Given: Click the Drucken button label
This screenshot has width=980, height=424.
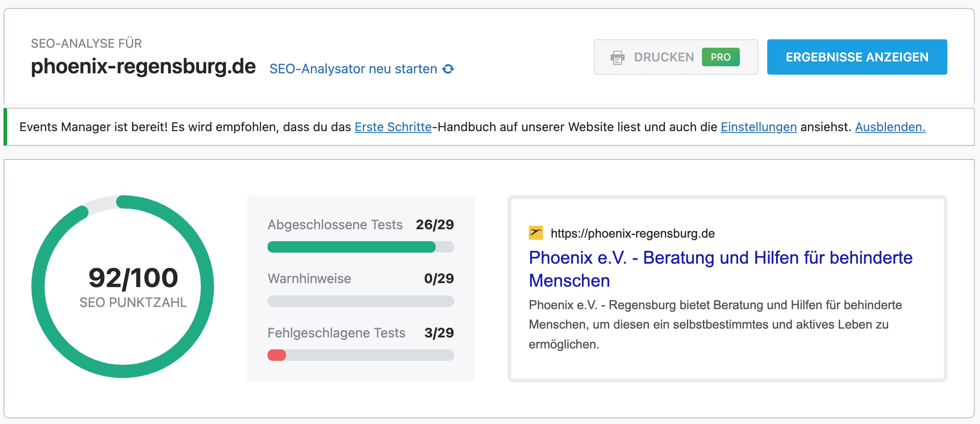Looking at the screenshot, I should point(664,57).
